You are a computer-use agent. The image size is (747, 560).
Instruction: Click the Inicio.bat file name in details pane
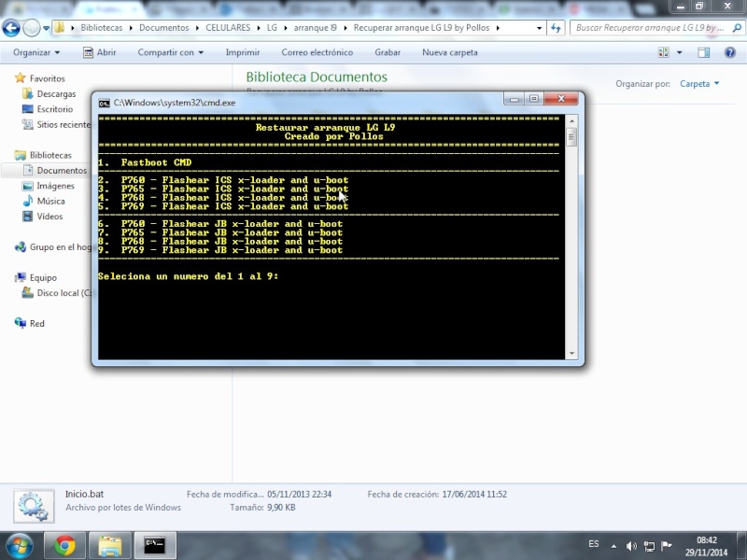(x=84, y=495)
